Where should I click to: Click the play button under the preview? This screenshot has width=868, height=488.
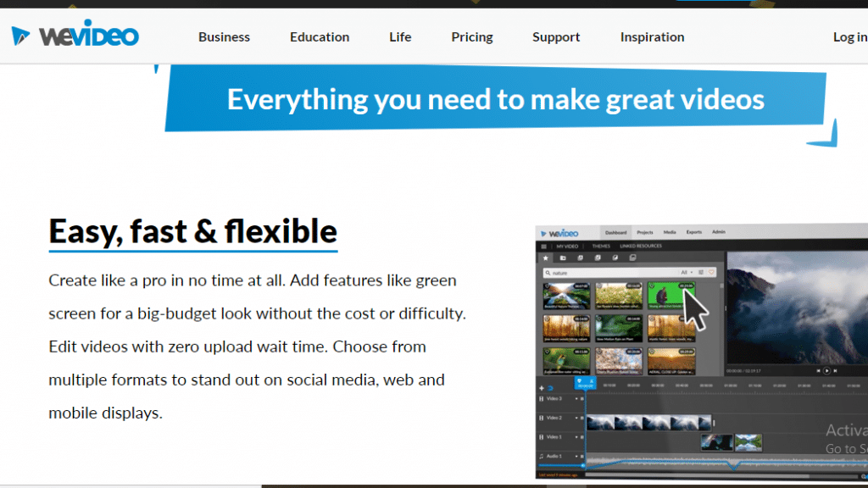pyautogui.click(x=826, y=371)
